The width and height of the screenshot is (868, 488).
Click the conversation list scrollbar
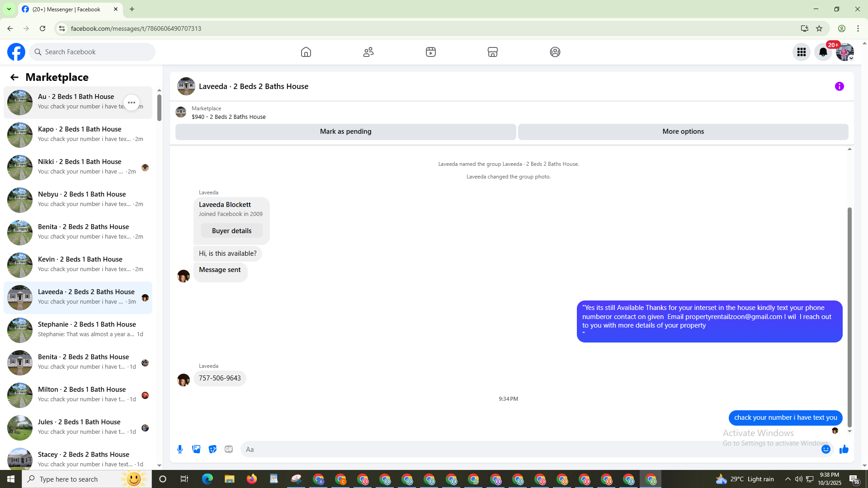coord(159,108)
